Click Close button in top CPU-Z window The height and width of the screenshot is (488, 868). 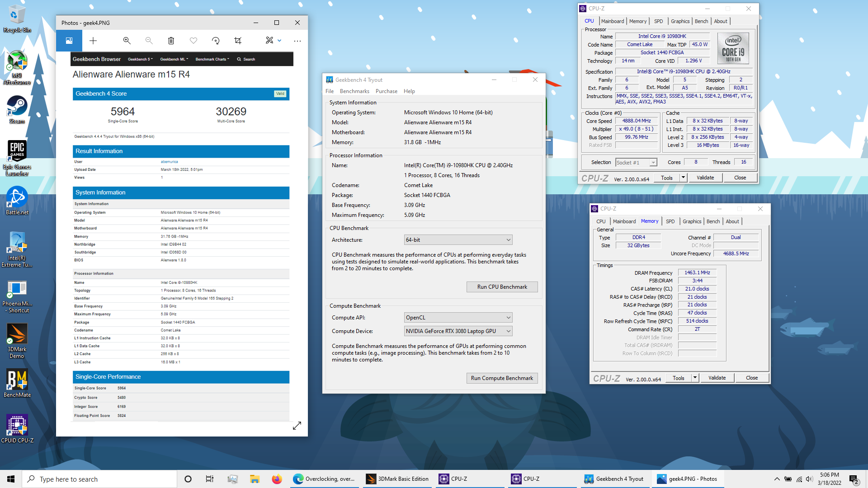click(740, 178)
